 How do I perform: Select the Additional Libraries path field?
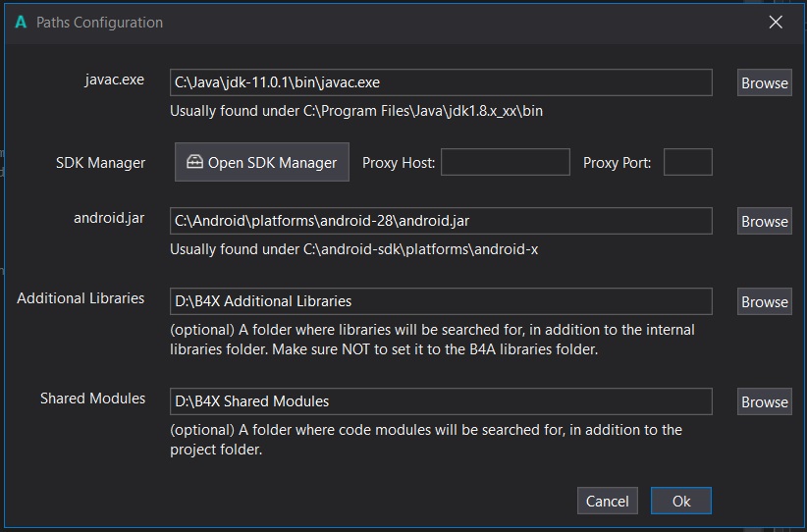coord(441,301)
